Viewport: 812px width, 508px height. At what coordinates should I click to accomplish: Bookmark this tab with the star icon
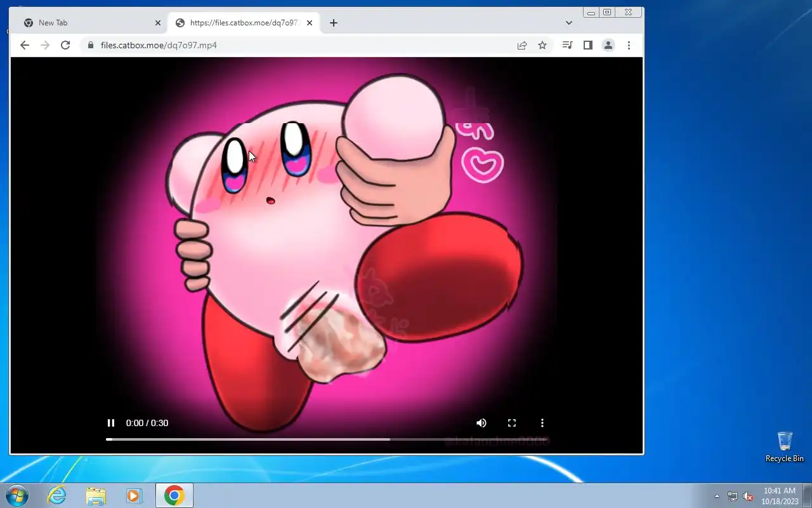(542, 45)
